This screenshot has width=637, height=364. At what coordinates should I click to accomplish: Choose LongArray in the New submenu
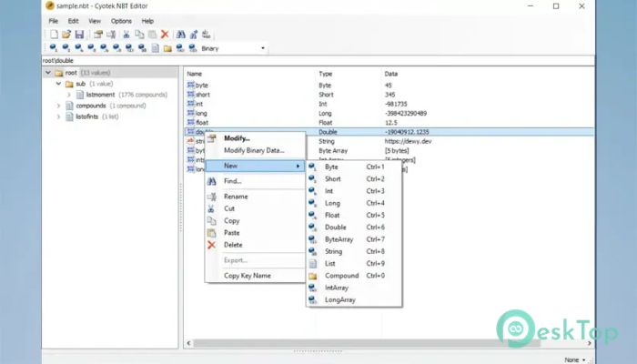click(x=354, y=299)
